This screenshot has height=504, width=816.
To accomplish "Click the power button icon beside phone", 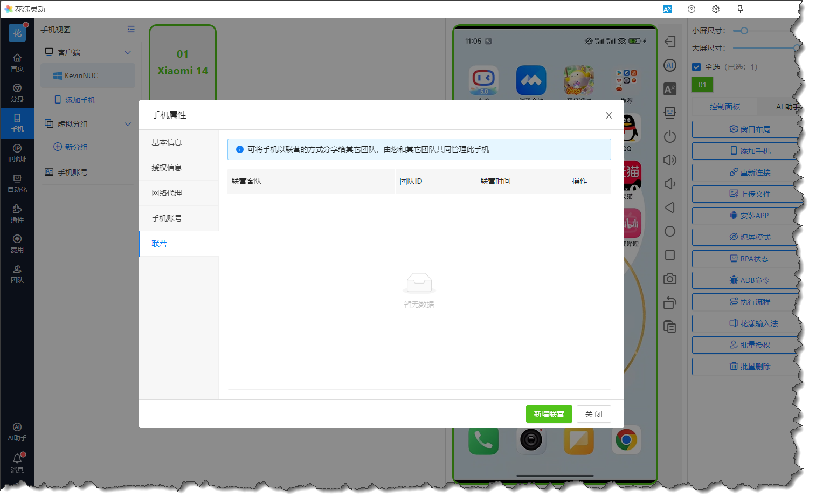I will [670, 136].
